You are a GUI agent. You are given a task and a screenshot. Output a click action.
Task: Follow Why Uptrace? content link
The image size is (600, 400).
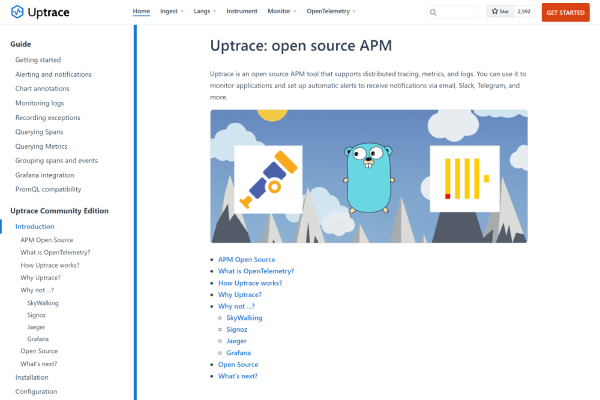click(240, 294)
